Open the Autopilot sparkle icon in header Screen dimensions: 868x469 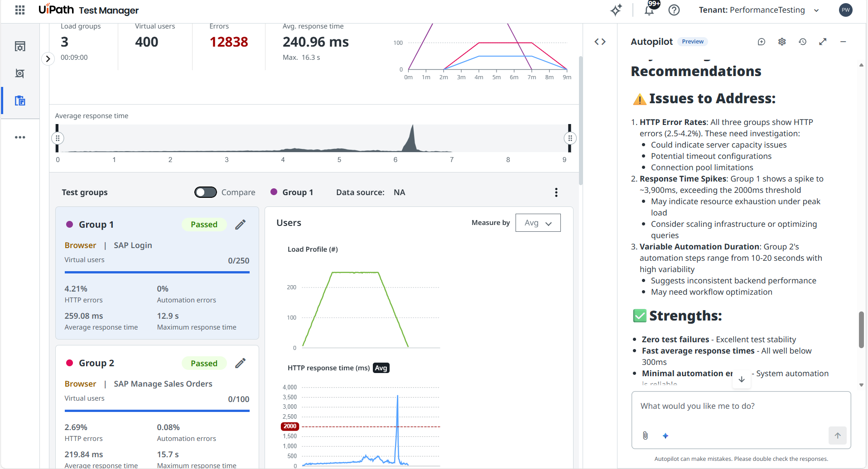tap(616, 10)
